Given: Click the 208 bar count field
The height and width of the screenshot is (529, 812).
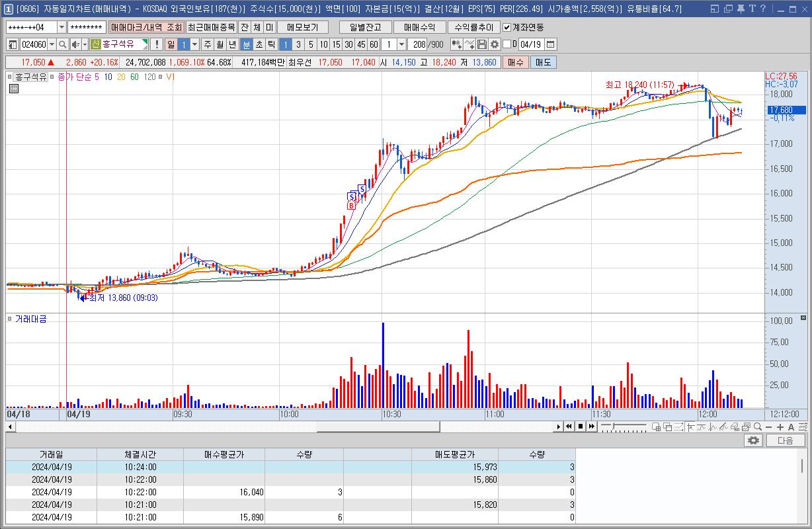Looking at the screenshot, I should coord(419,44).
